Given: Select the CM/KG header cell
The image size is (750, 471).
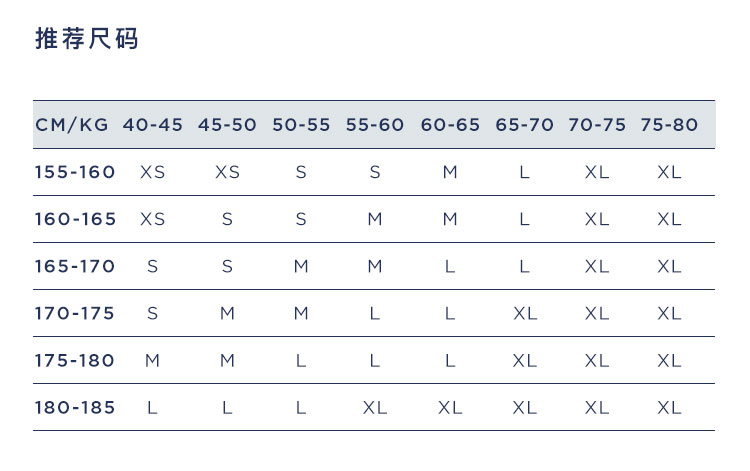Looking at the screenshot, I should click(73, 125).
